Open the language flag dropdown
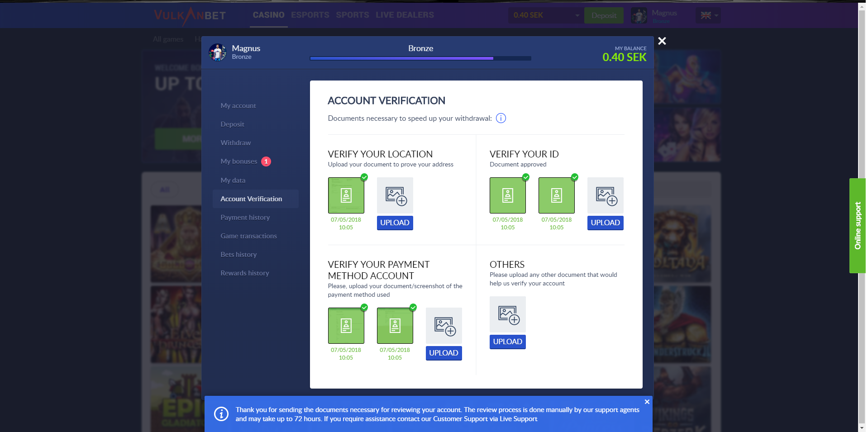 point(708,15)
